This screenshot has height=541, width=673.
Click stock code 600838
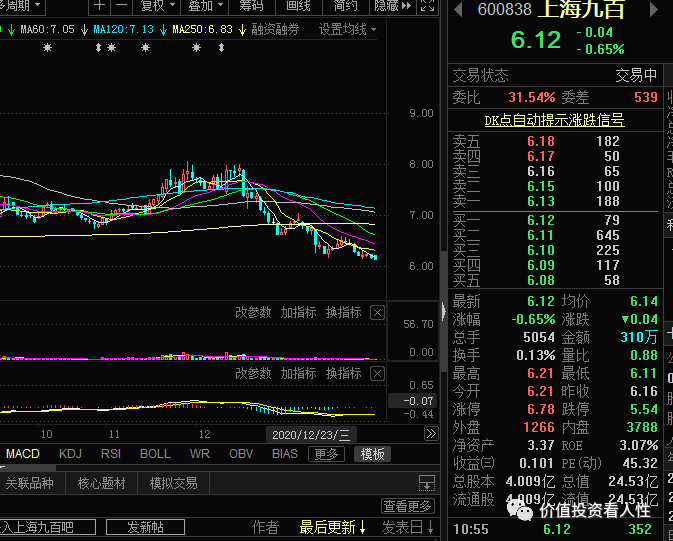(504, 9)
